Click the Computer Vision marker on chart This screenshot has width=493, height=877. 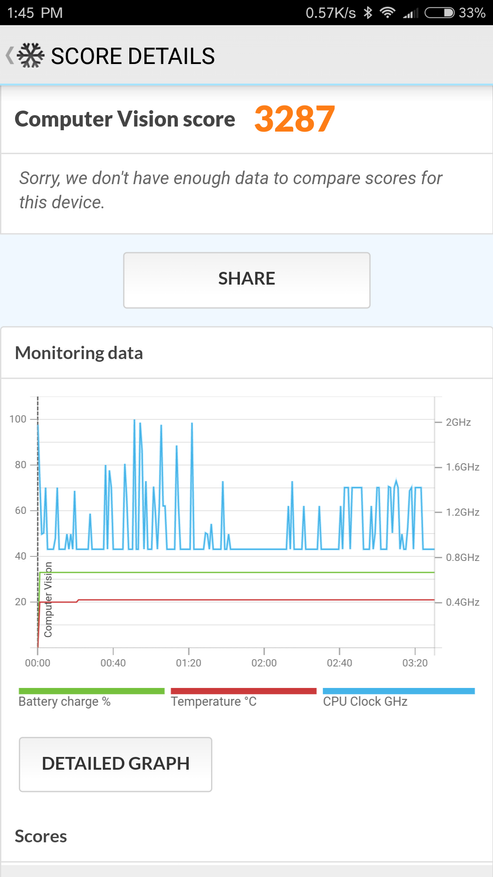click(x=48, y=599)
